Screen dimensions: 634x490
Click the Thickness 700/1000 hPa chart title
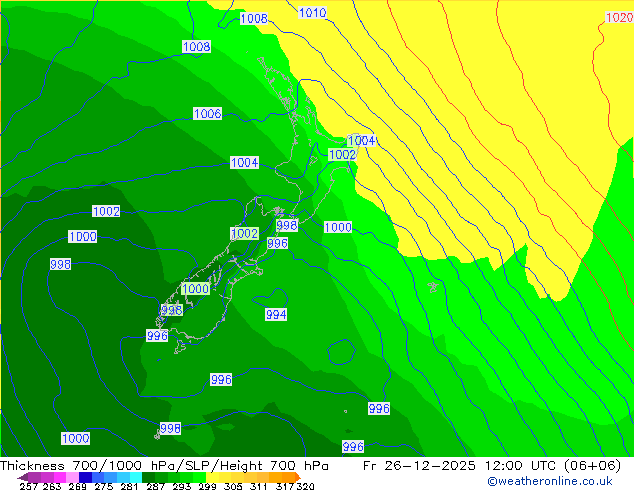[164, 466]
